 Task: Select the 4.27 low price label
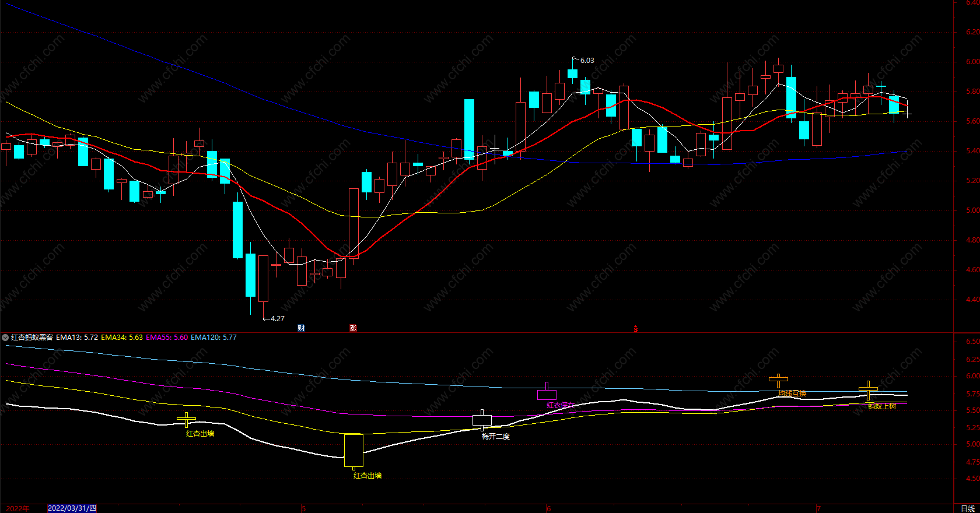(x=278, y=319)
